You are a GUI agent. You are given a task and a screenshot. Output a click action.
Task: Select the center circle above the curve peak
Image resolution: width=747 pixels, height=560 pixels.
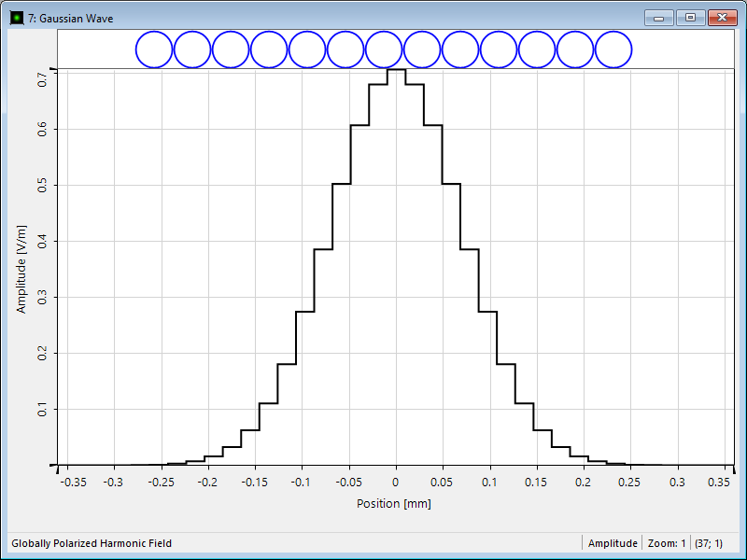click(x=384, y=49)
